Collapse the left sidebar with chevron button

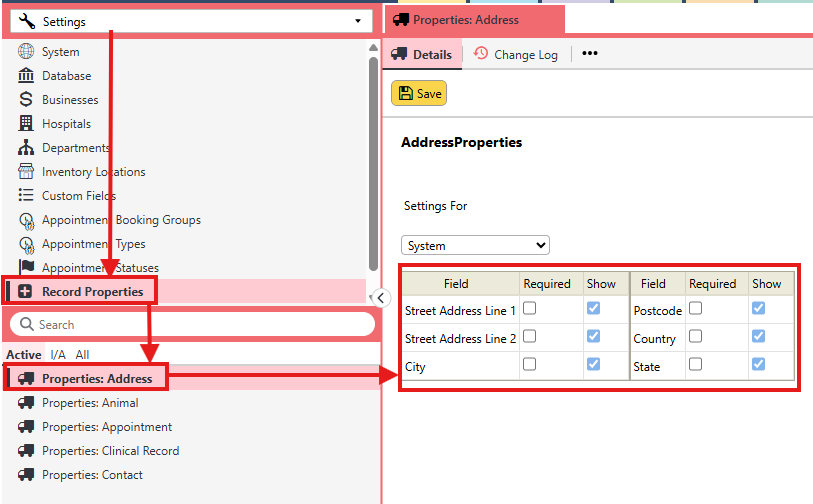coord(381,298)
